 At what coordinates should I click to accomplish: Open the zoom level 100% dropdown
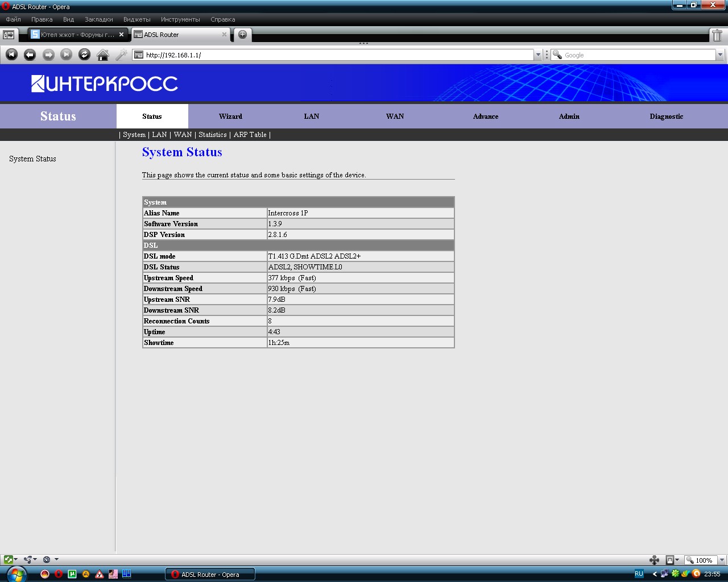coord(721,560)
